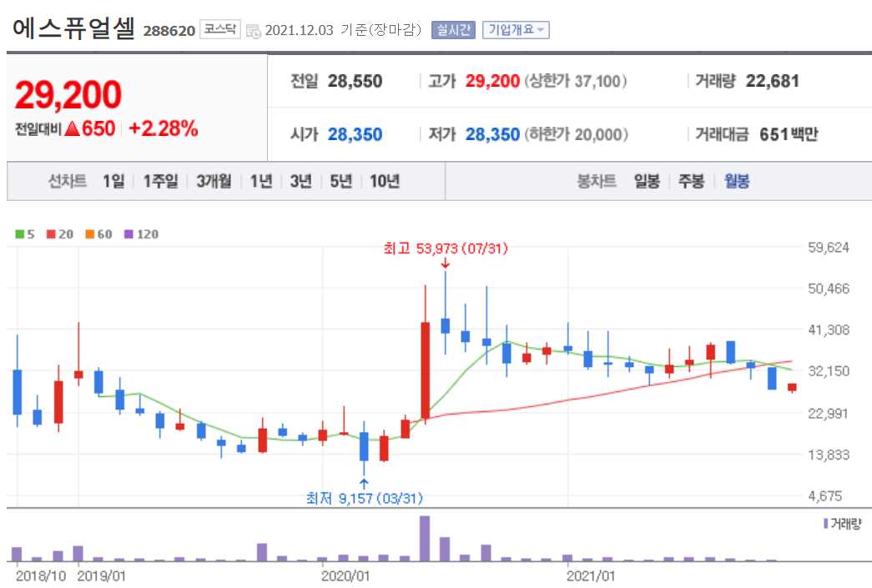872x588 pixels.
Task: Click the 2020/01 x-axis date label
Action: (345, 576)
